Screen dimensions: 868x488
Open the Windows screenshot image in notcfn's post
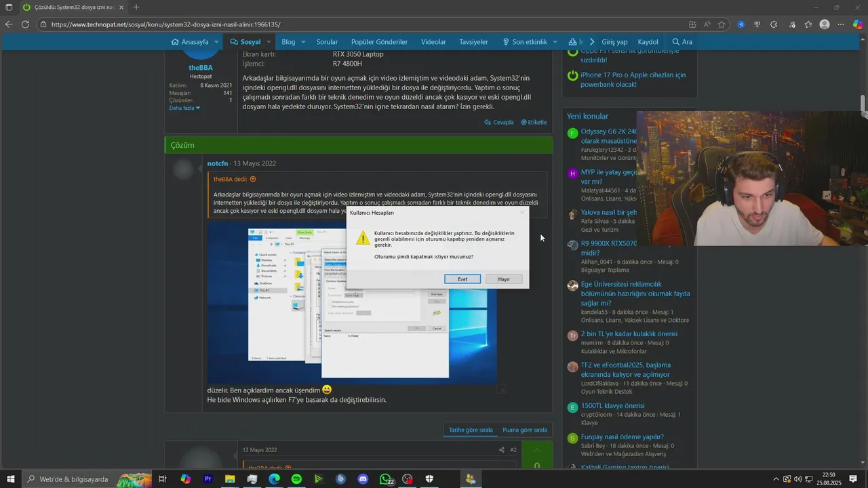pyautogui.click(x=352, y=303)
